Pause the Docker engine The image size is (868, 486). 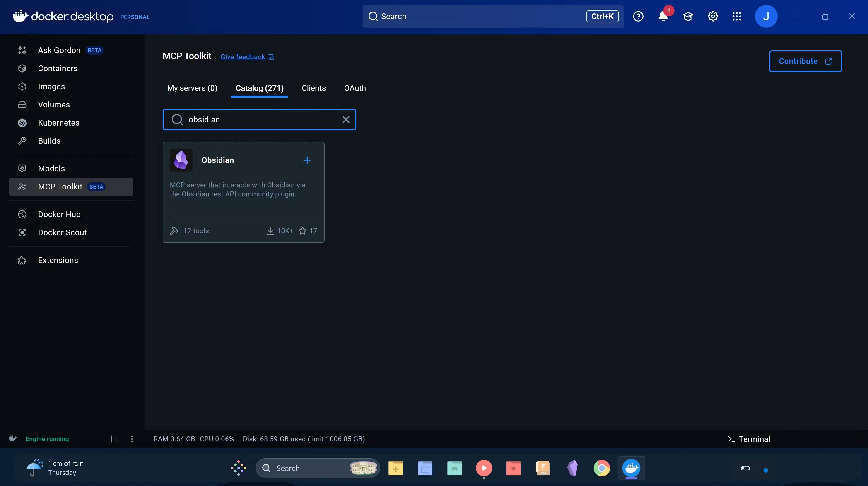click(113, 439)
